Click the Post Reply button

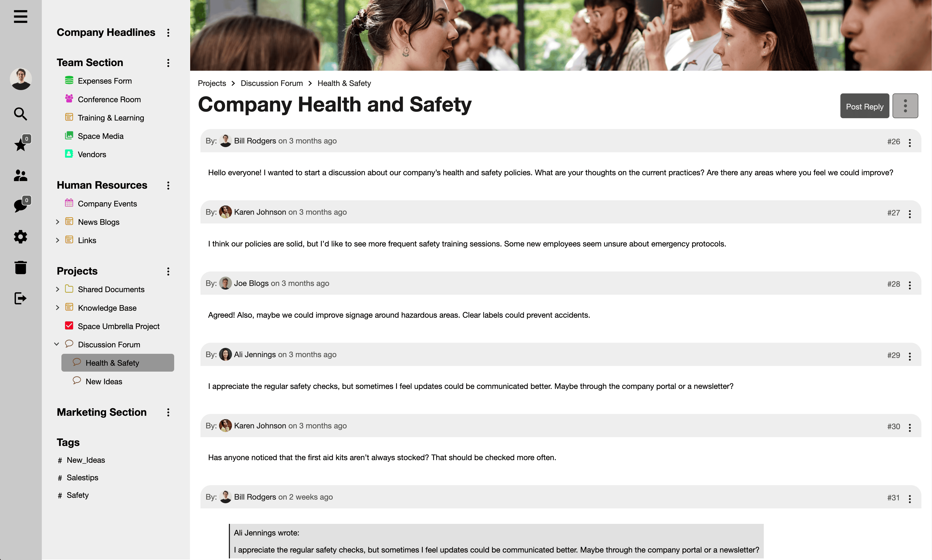[x=864, y=107]
